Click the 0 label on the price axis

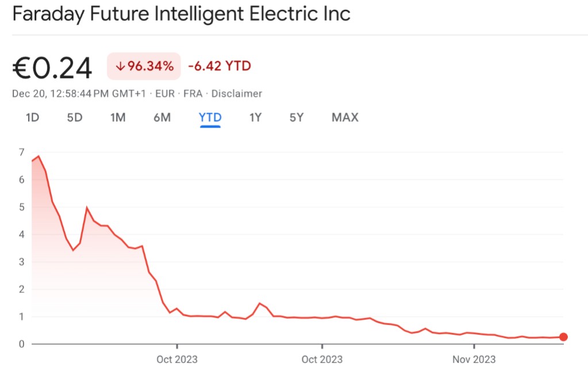coord(21,344)
